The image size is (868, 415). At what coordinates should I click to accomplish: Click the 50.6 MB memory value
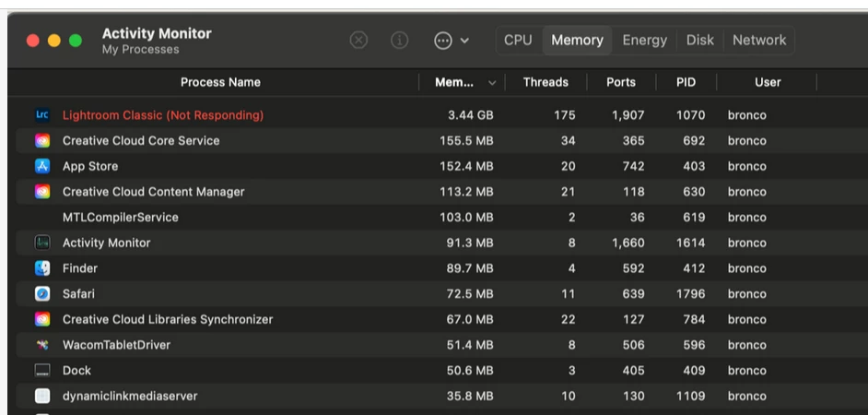click(470, 370)
